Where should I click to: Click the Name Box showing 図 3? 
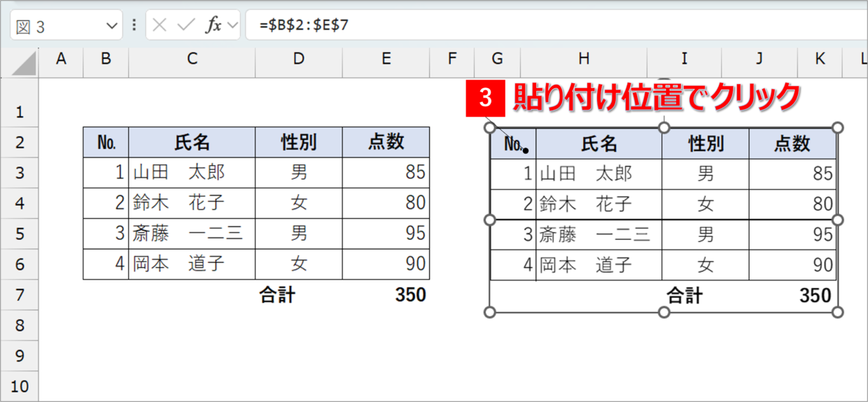(x=66, y=26)
